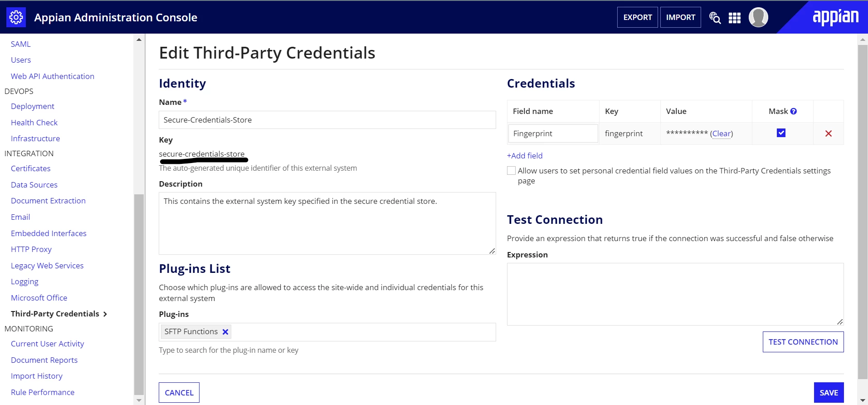Navigate to Data Sources
Viewport: 868px width, 405px height.
(x=34, y=185)
